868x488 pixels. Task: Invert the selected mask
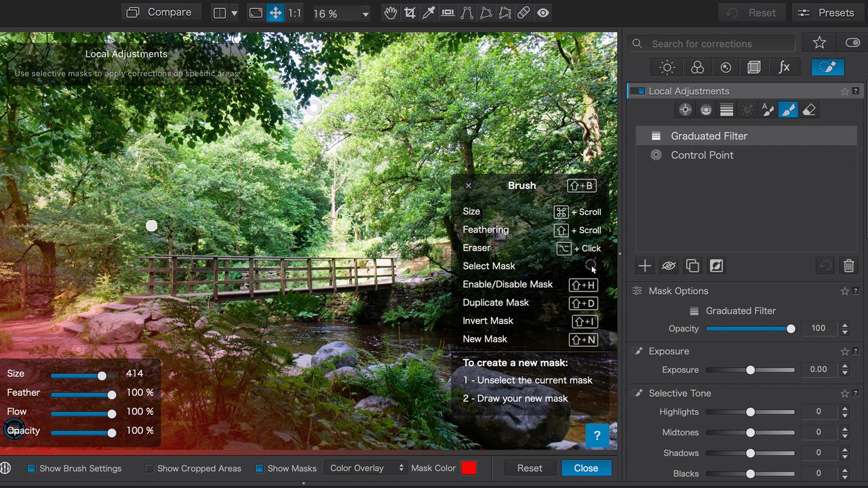click(x=716, y=266)
